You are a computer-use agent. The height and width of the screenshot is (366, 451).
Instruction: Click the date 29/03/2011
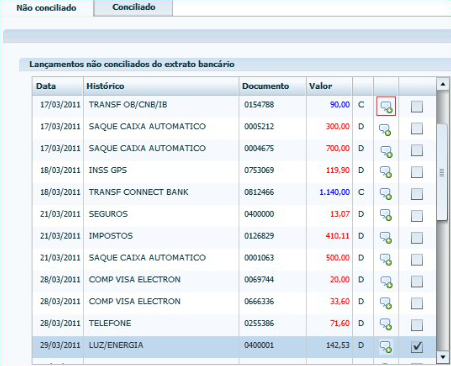point(60,345)
